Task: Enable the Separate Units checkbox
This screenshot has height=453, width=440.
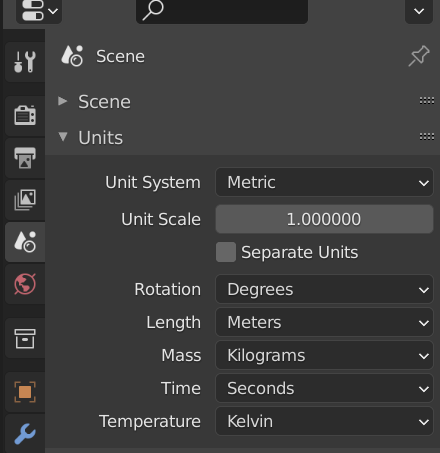Action: 226,252
